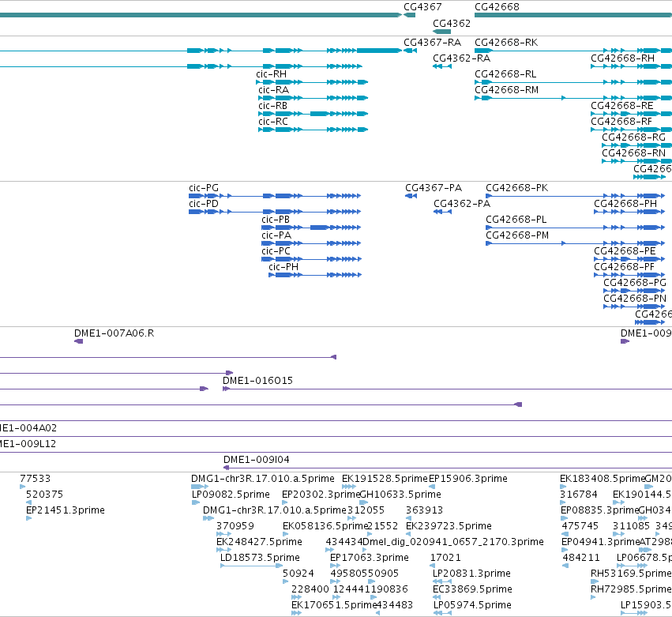Select the CG42668-PH protein label
This screenshot has height=617, width=672.
point(625,204)
